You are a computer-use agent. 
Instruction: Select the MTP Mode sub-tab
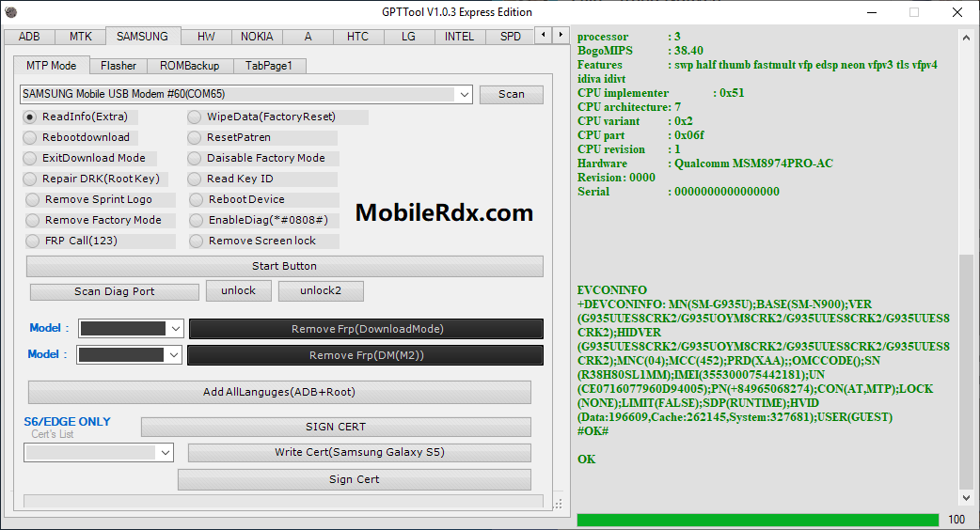coord(51,66)
